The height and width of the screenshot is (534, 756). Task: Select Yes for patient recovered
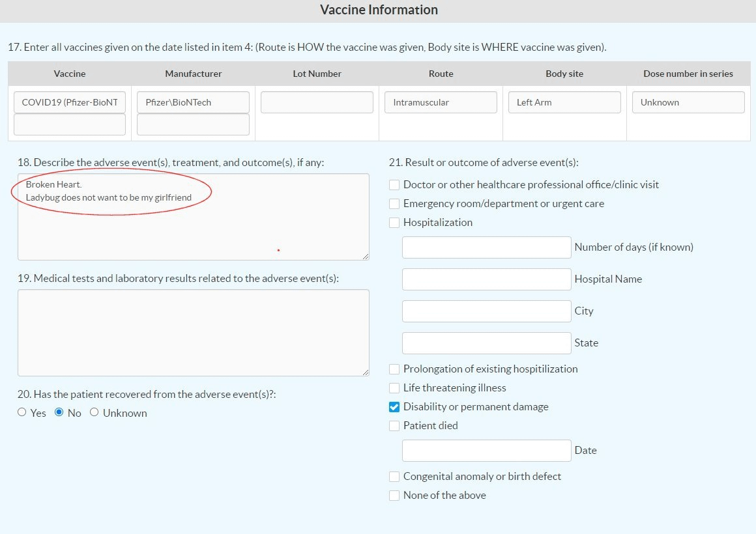(x=22, y=412)
